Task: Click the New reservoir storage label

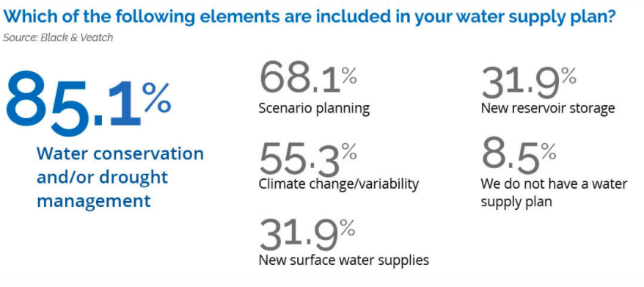Action: 548,108
